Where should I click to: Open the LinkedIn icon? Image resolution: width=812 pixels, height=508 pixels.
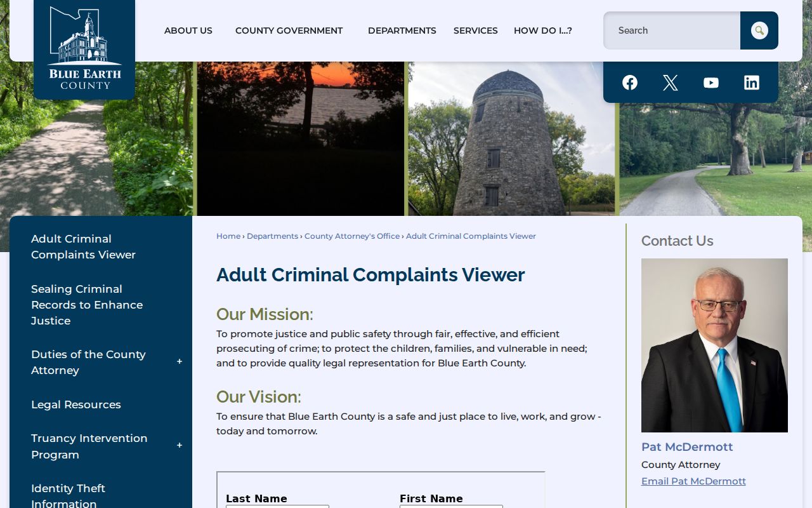[752, 83]
